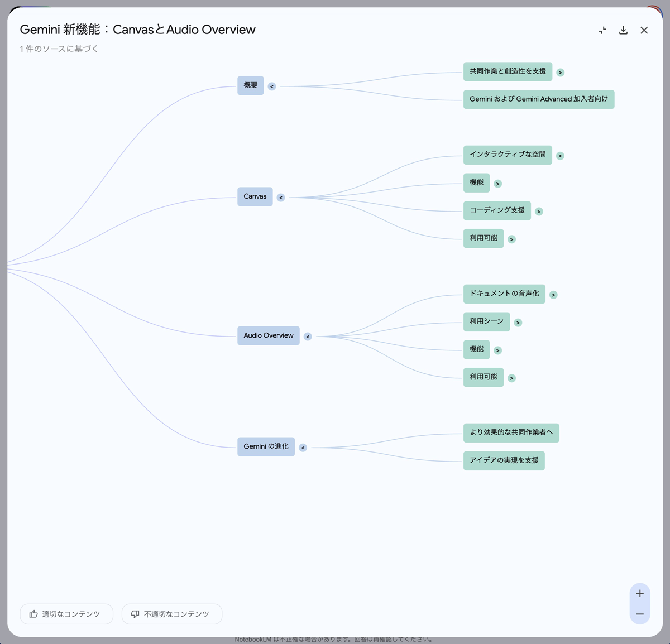Expand the コーディング支援 node arrow
Image resolution: width=670 pixels, height=644 pixels.
[539, 212]
